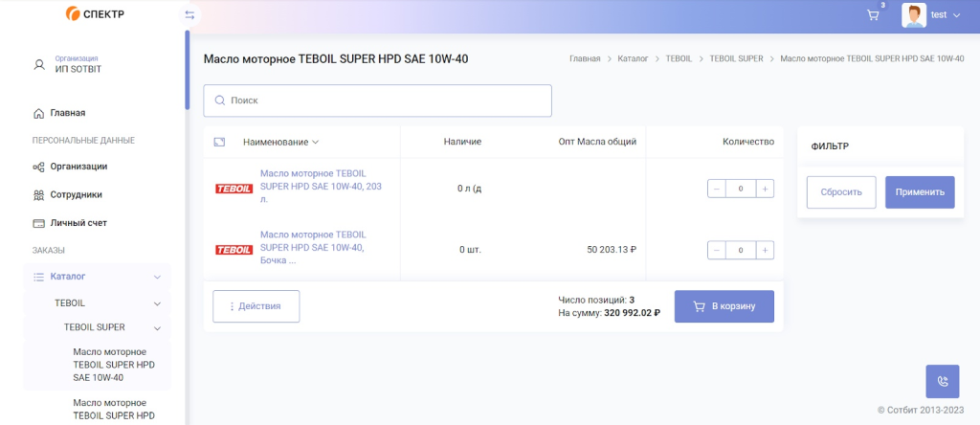Image resolution: width=980 pixels, height=425 pixels.
Task: Click the sidebar vertical scrollbar
Action: point(187,70)
